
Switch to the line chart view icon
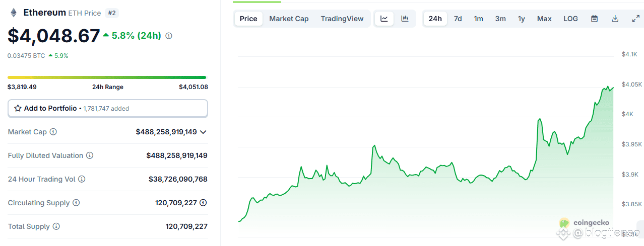(x=384, y=19)
